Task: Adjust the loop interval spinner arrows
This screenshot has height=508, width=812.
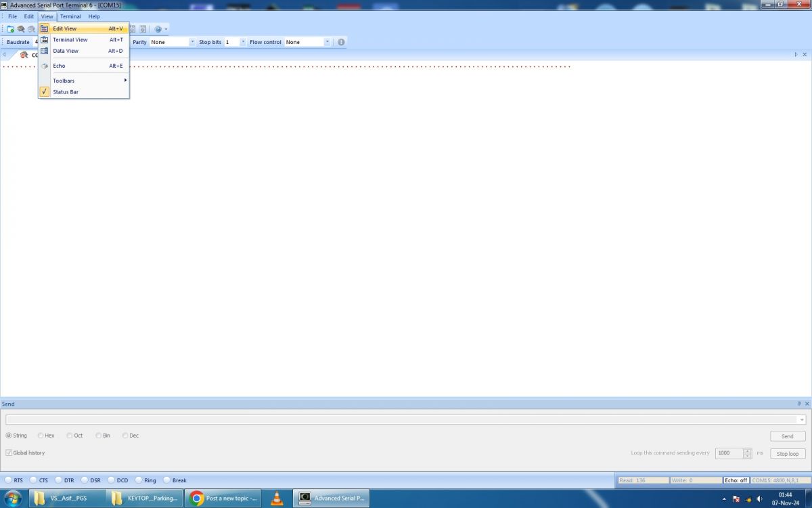Action: (748, 453)
